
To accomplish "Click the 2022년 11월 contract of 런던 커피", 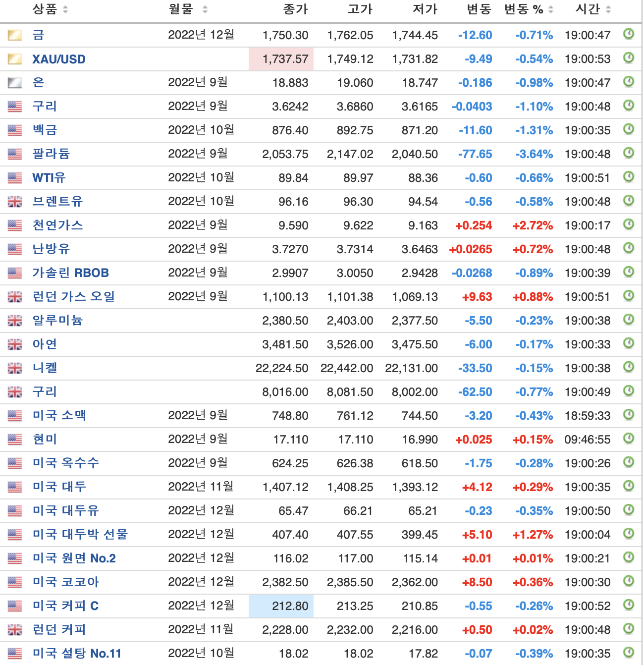I will point(201,629).
